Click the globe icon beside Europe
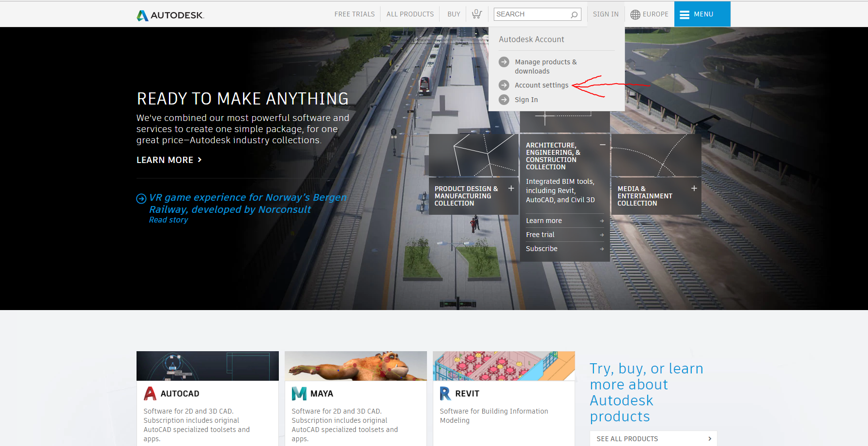The width and height of the screenshot is (868, 446). point(635,15)
